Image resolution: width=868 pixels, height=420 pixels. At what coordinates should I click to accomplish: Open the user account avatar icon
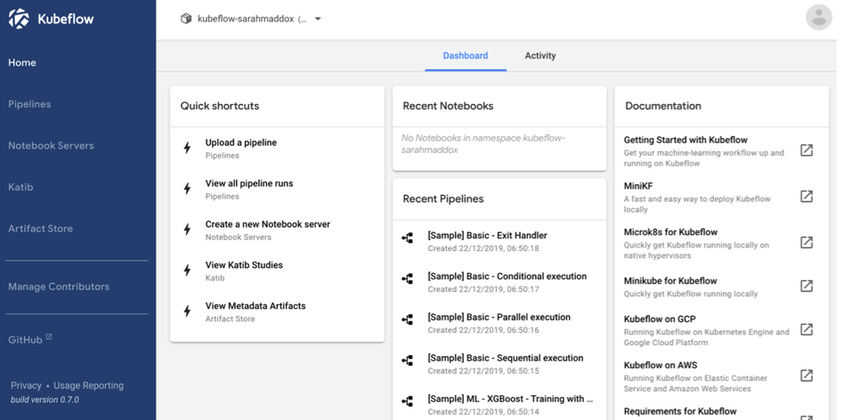point(818,17)
